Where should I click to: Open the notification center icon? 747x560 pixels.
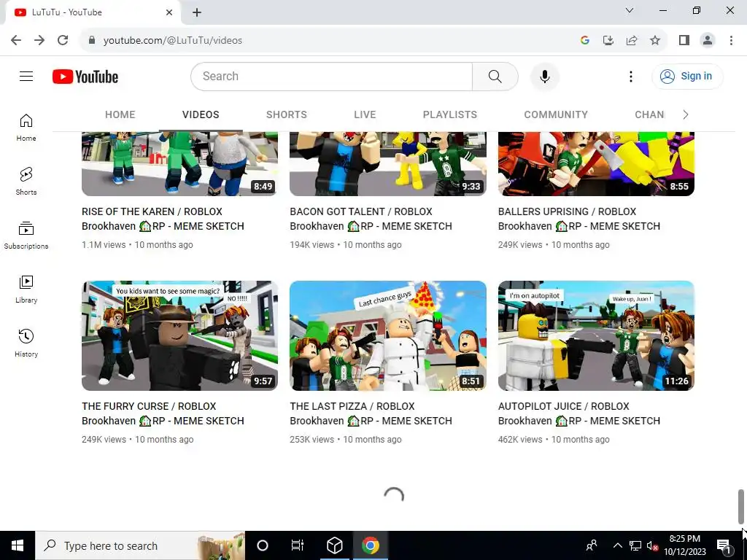pyautogui.click(x=724, y=545)
